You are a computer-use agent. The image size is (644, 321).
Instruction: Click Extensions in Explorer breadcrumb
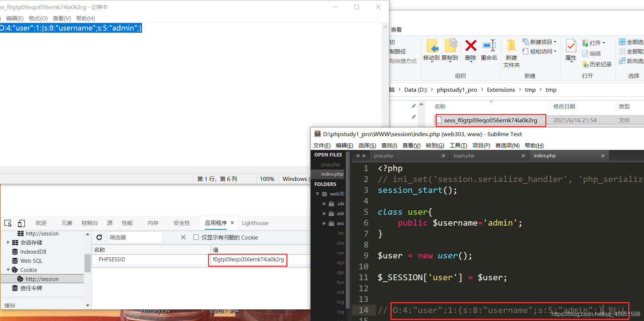pyautogui.click(x=501, y=90)
